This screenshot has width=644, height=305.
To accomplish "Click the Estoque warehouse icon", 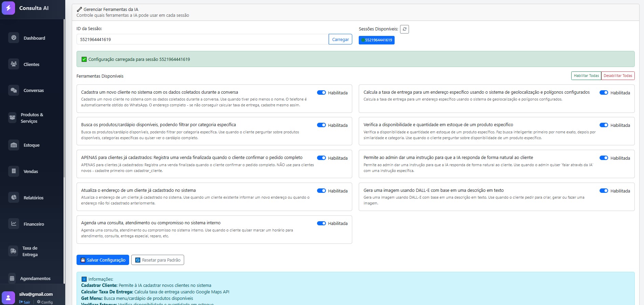I will 14,145.
